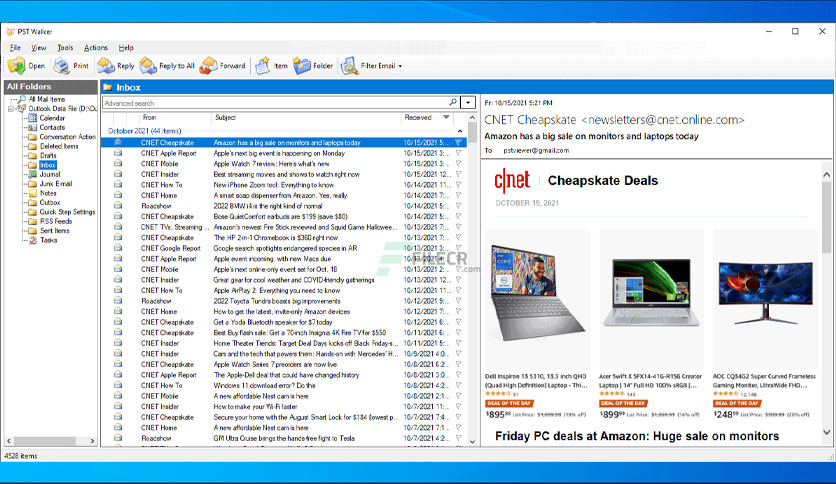Select the Conversation Action folder
Image resolution: width=836 pixels, height=484 pixels.
[x=68, y=137]
